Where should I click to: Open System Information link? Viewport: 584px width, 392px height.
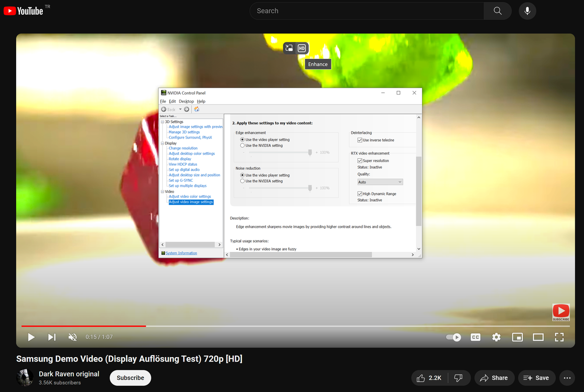tap(181, 253)
